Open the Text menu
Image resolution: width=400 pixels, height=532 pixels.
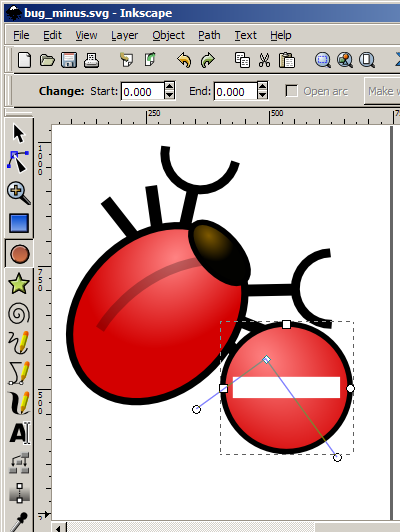pos(246,35)
